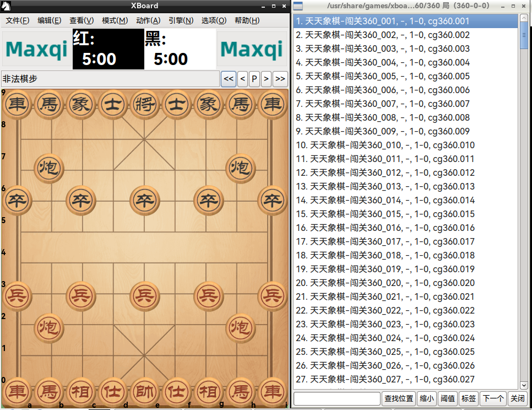532x410 pixels.
Task: Select the black general piece on file e
Action: pyautogui.click(x=144, y=104)
